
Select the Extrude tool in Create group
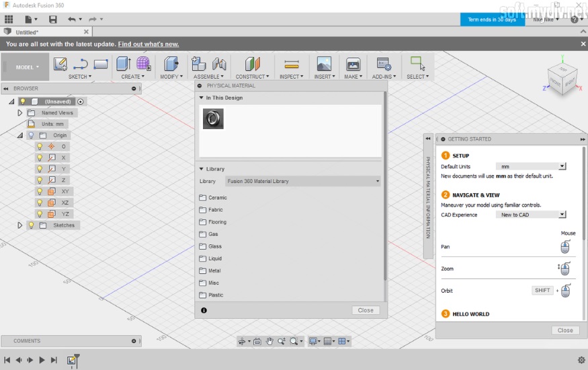[x=123, y=64]
